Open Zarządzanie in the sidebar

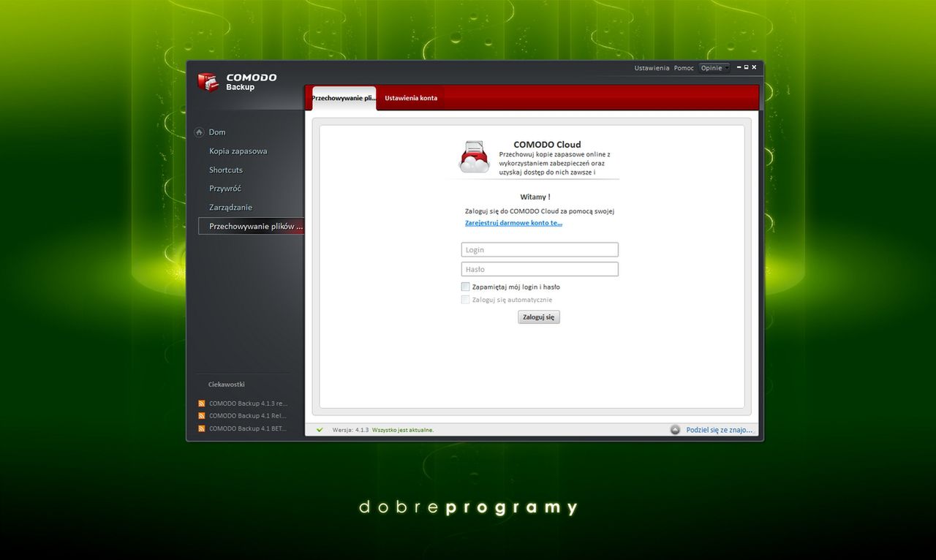click(230, 208)
